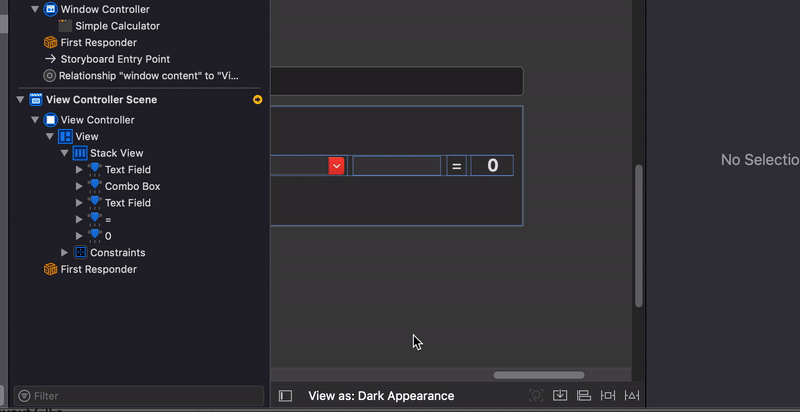The width and height of the screenshot is (800, 412).
Task: Select Text Field row directly above Combo Box
Action: (128, 170)
